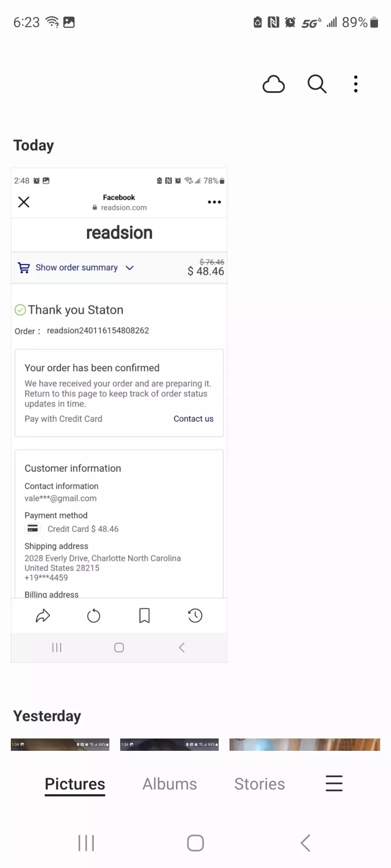Tap the search magnifier icon
This screenshot has width=391, height=868.
tap(317, 84)
